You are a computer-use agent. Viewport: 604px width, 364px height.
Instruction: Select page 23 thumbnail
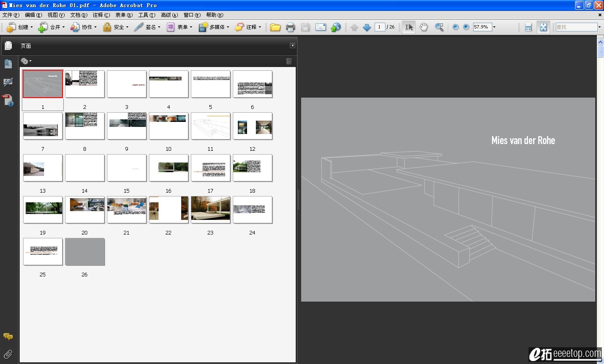[211, 210]
